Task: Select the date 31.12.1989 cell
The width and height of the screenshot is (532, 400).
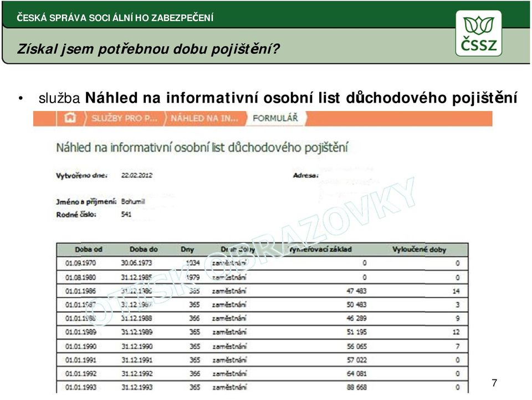Action: pos(137,332)
